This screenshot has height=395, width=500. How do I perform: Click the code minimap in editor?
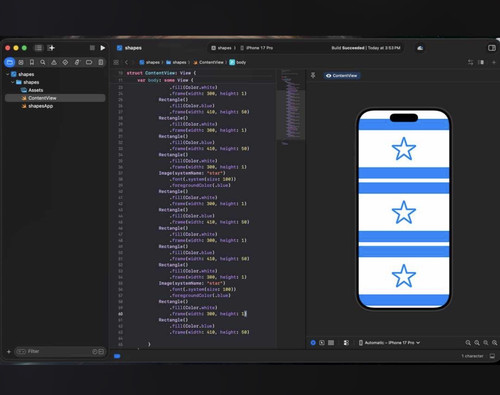coord(291,107)
